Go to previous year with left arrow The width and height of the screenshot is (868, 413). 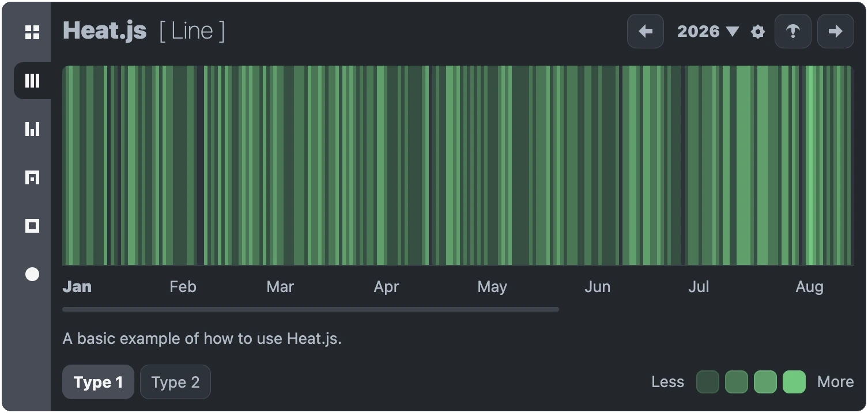(646, 32)
